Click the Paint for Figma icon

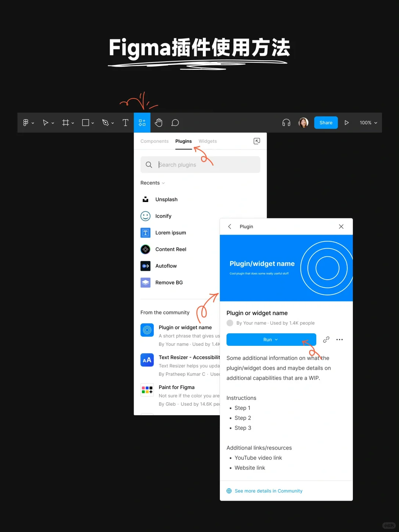pos(147,390)
